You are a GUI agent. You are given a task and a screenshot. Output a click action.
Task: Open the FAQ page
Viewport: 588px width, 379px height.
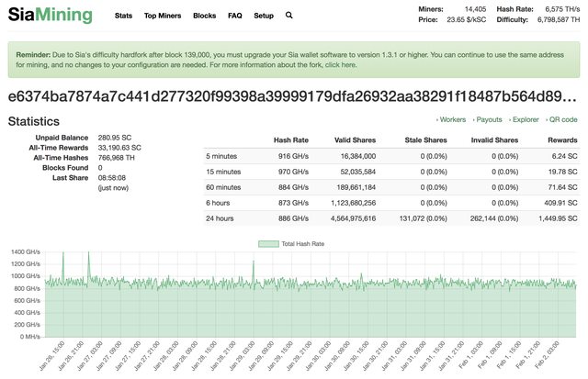click(235, 16)
